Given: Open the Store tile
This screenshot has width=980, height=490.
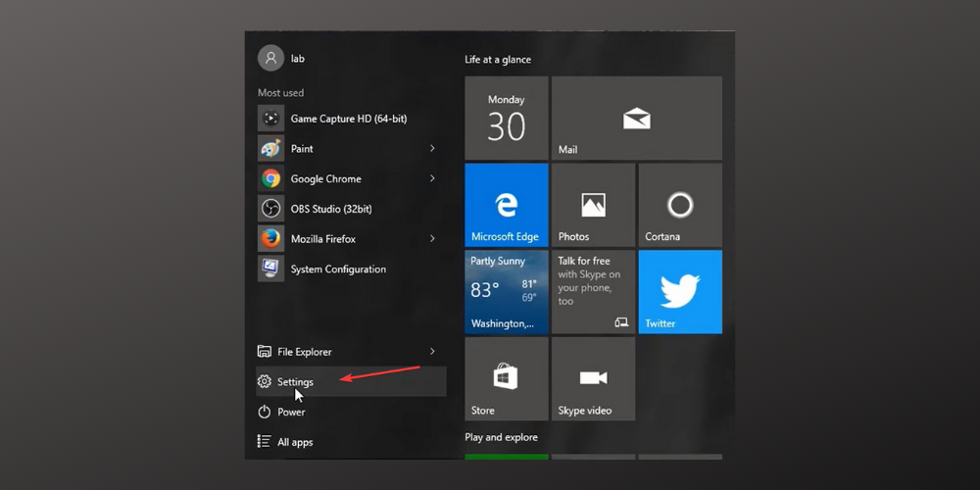Looking at the screenshot, I should (507, 378).
